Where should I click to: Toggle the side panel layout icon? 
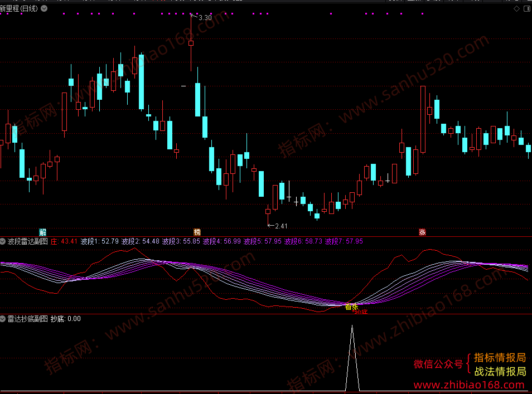(527, 9)
